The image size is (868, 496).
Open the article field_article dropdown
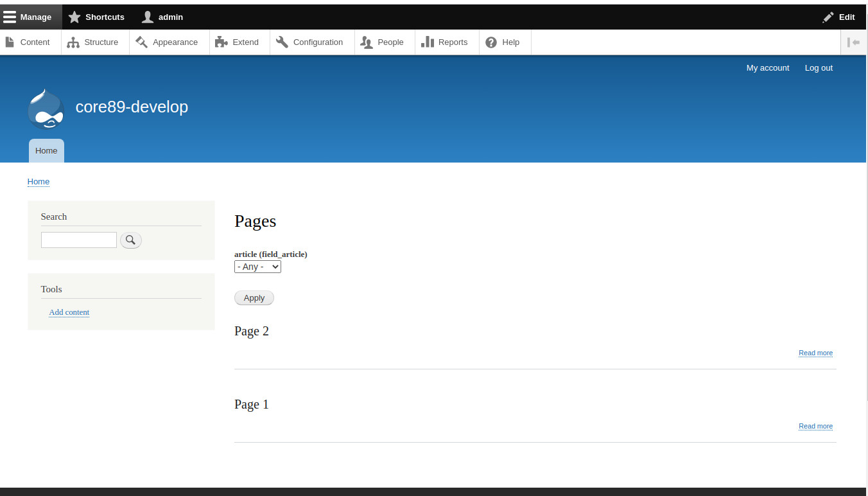(257, 266)
